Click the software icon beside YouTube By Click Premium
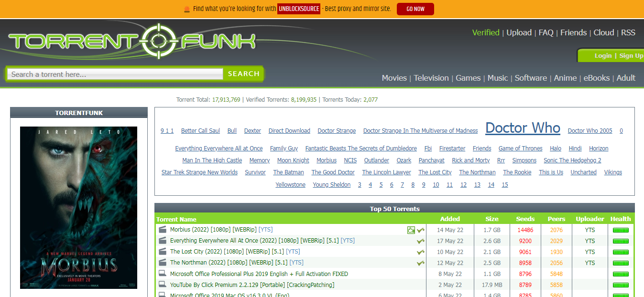The width and height of the screenshot is (644, 297). click(163, 285)
